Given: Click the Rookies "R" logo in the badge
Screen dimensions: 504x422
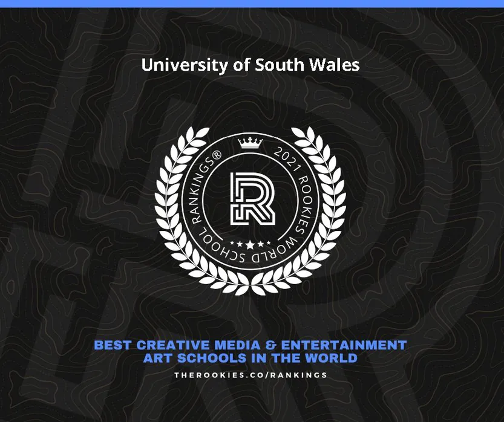Looking at the screenshot, I should click(x=253, y=198).
